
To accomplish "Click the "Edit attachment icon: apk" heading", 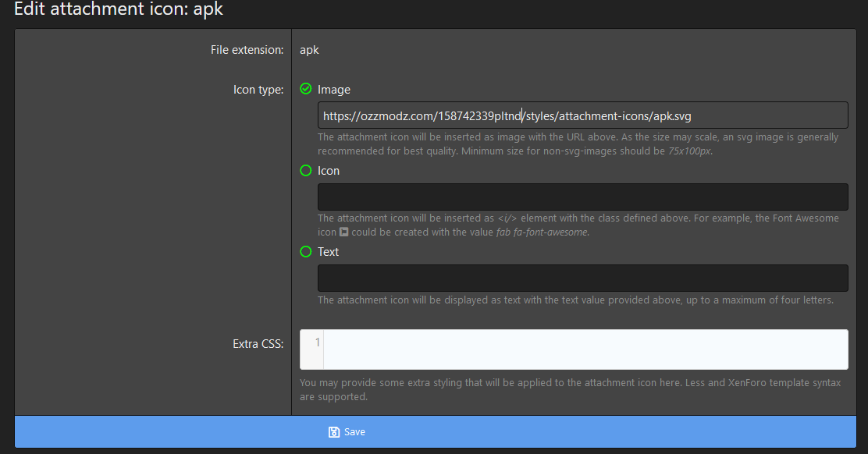I will click(119, 10).
